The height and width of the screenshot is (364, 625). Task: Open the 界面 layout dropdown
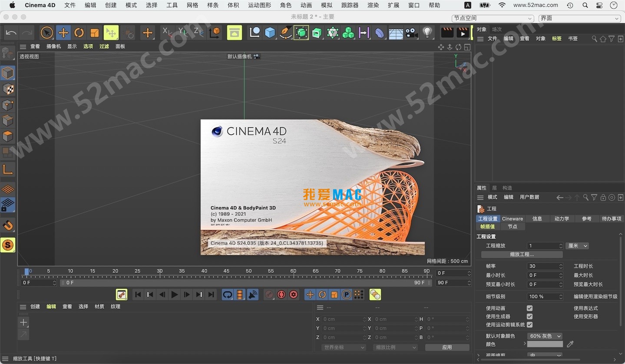[579, 18]
